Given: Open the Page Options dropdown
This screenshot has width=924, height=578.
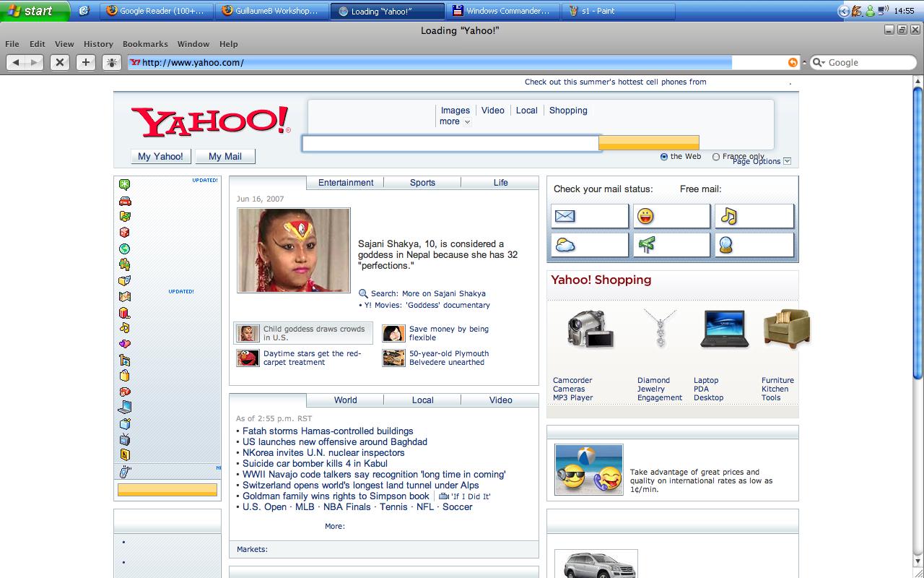Looking at the screenshot, I should pyautogui.click(x=787, y=161).
